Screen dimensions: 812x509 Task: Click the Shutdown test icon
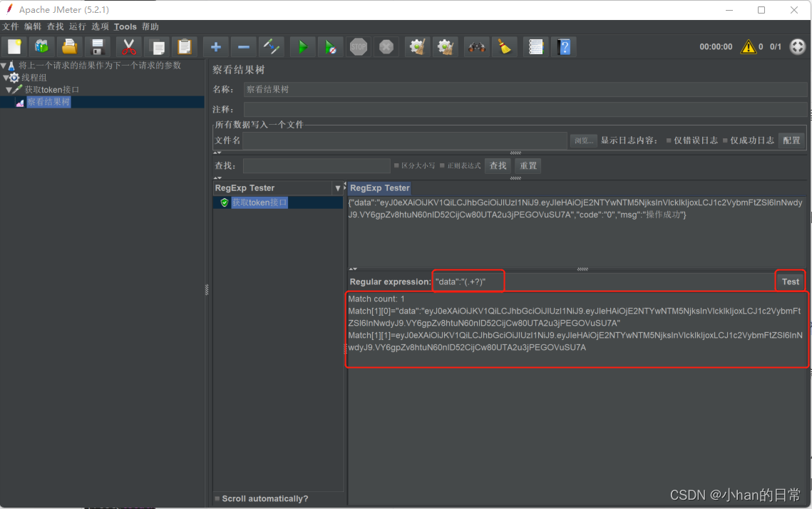click(386, 46)
